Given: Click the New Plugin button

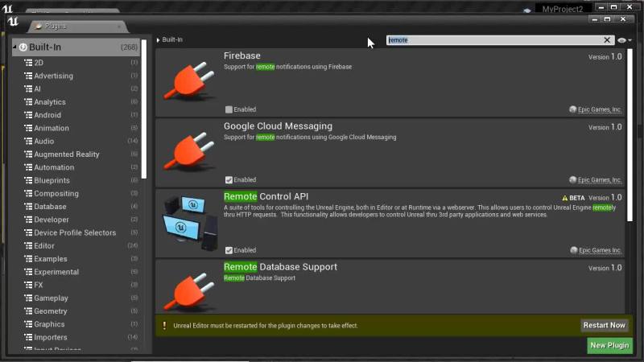Looking at the screenshot, I should pos(609,346).
